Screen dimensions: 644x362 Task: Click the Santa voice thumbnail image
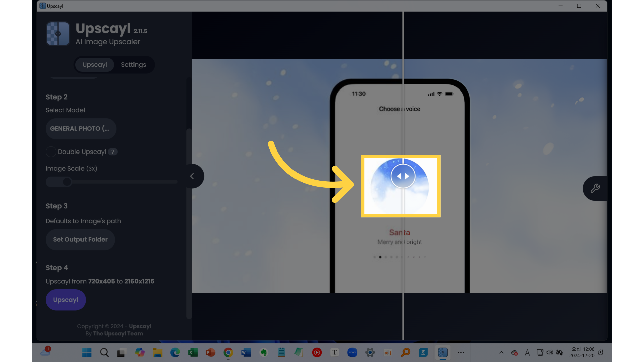pos(399,186)
